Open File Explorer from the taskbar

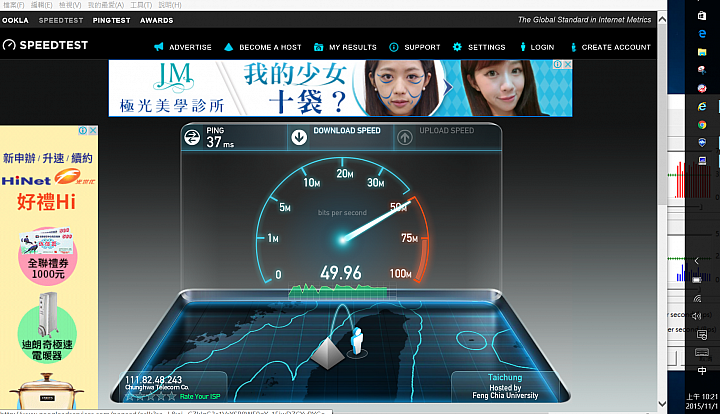(702, 52)
